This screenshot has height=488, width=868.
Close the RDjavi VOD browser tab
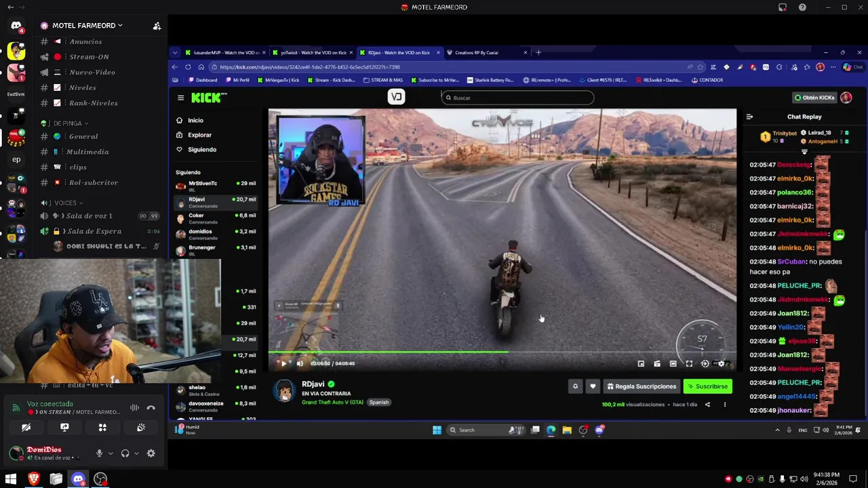click(438, 52)
